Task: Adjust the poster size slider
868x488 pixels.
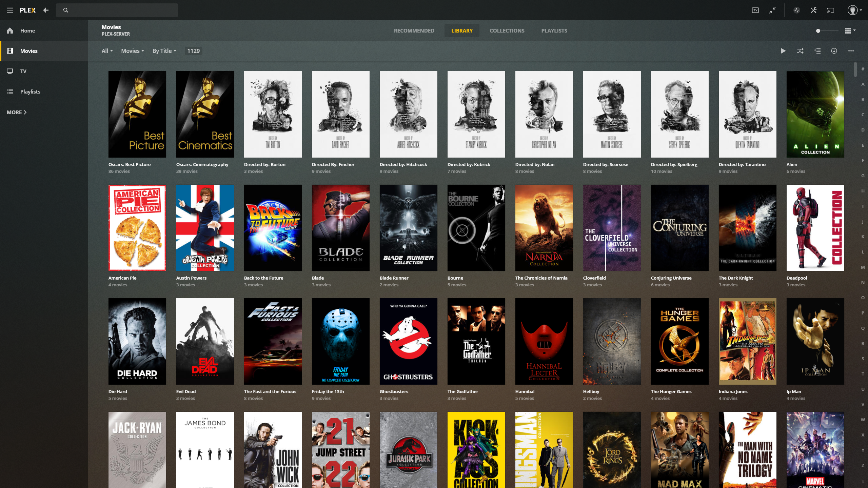Action: pyautogui.click(x=827, y=31)
